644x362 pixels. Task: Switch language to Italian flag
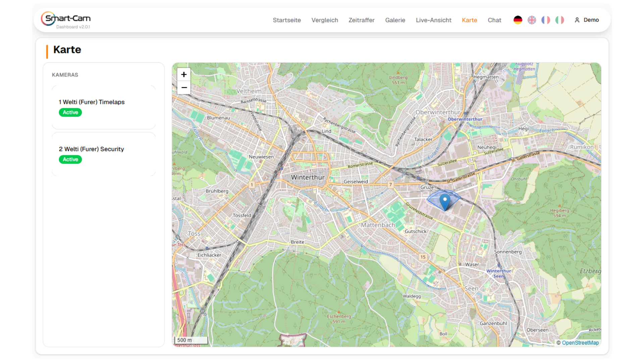[559, 20]
